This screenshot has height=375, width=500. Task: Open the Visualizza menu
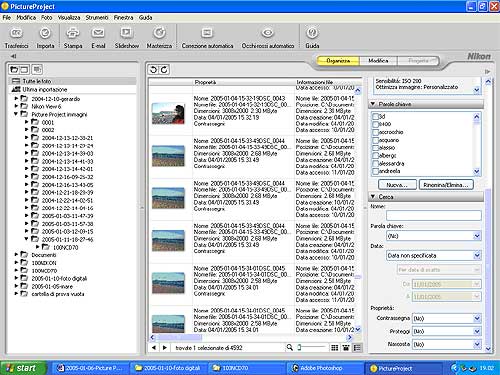tap(69, 17)
